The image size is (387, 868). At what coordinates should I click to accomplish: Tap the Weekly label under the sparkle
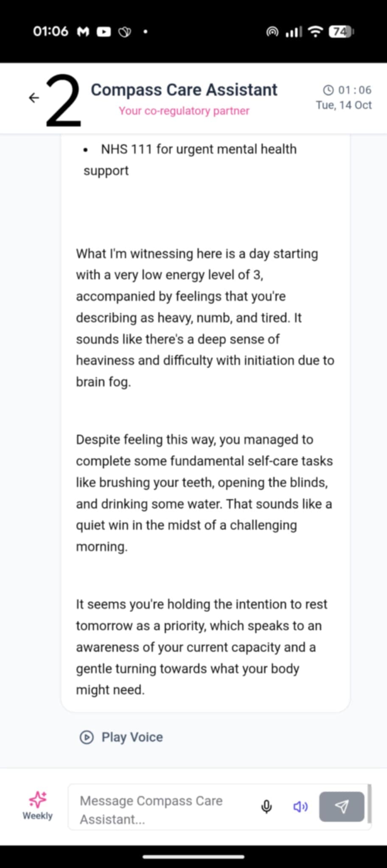(x=38, y=816)
